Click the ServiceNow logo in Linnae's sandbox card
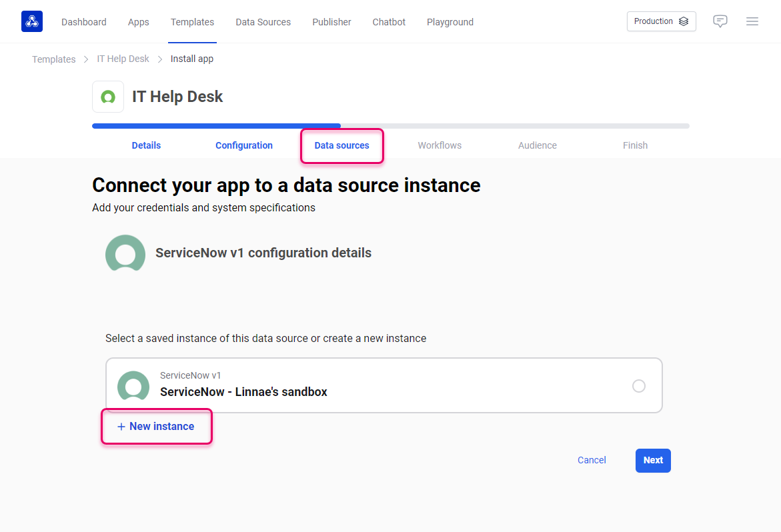The width and height of the screenshot is (781, 532). pyautogui.click(x=133, y=386)
